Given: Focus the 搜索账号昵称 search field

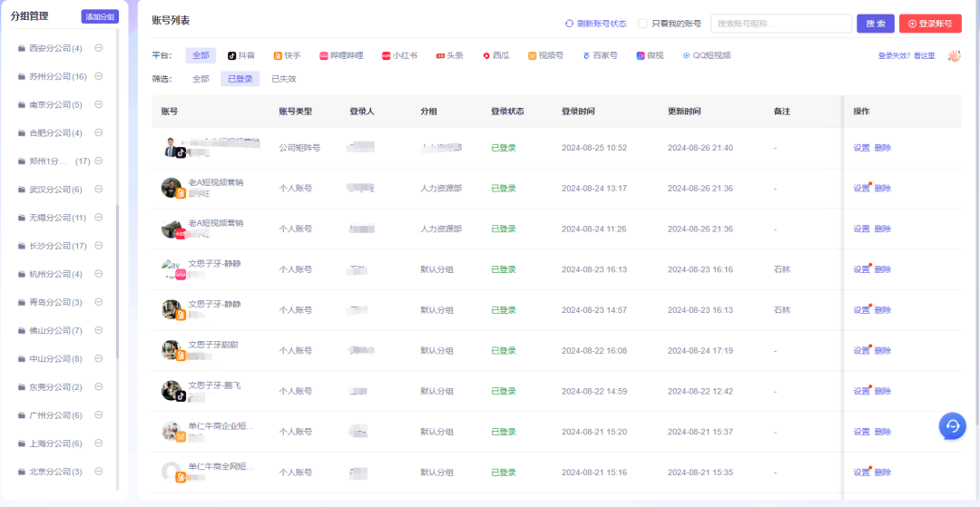Looking at the screenshot, I should click(781, 24).
